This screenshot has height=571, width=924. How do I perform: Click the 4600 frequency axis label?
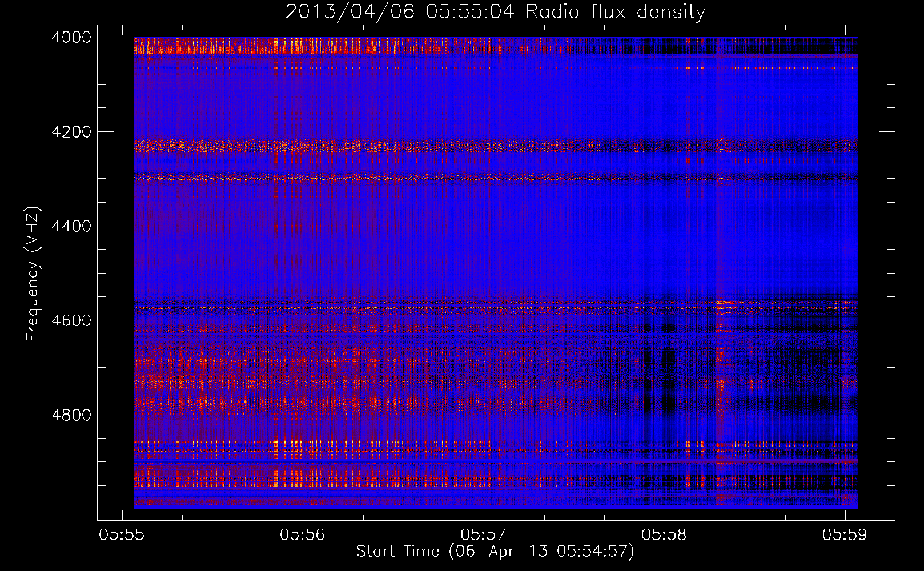pyautogui.click(x=71, y=320)
